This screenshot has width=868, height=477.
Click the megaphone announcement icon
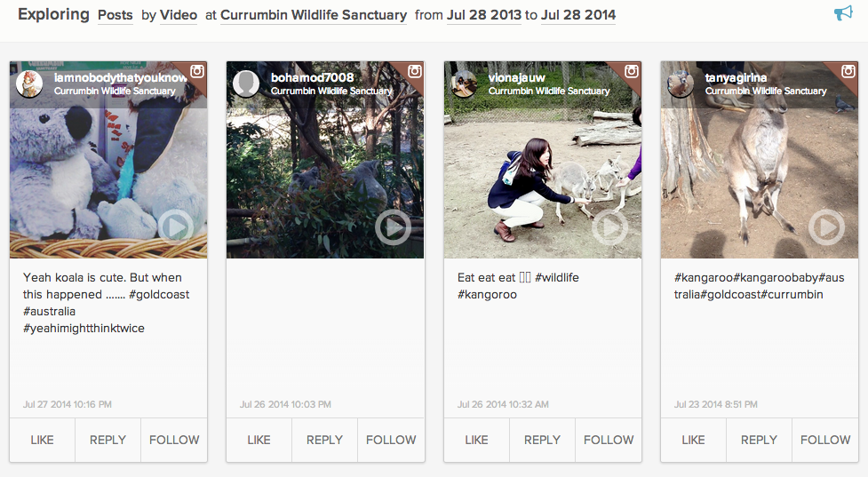click(x=842, y=13)
